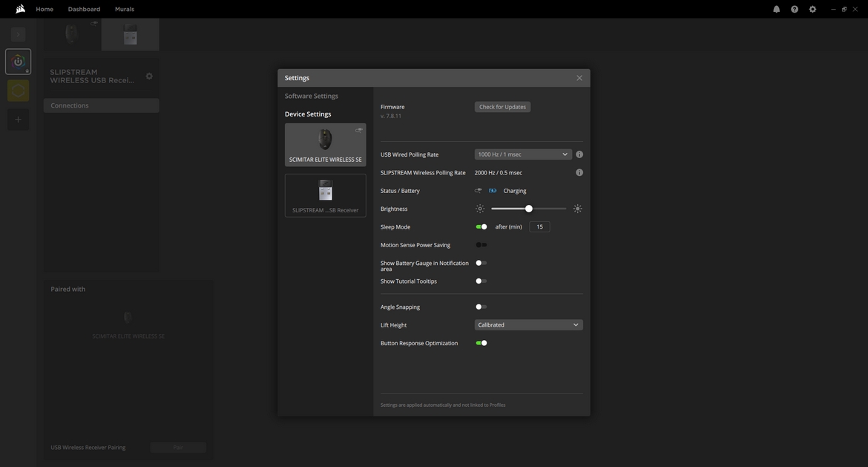Enable Angle Snapping

tap(481, 307)
